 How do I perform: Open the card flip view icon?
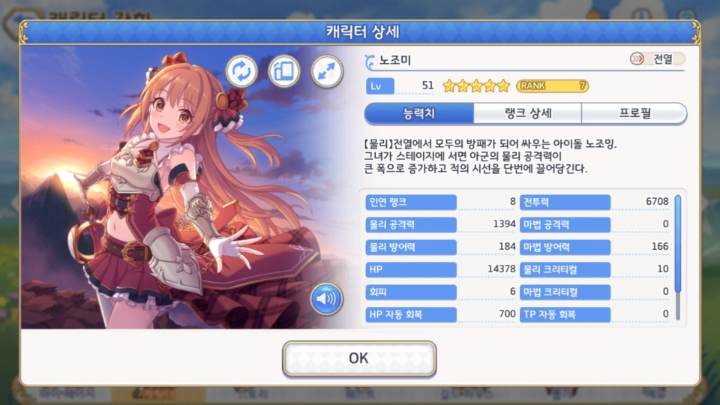[x=284, y=71]
